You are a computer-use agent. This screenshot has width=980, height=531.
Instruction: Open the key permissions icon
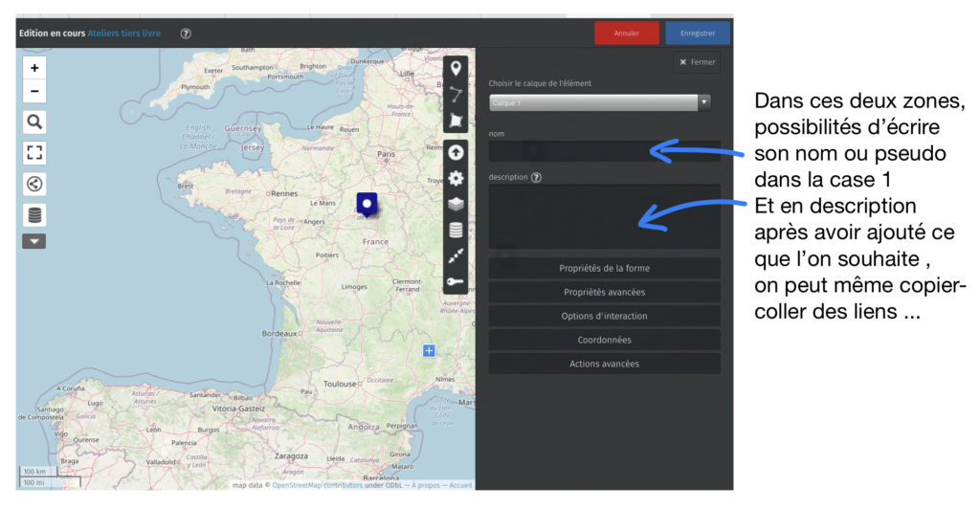(x=456, y=282)
